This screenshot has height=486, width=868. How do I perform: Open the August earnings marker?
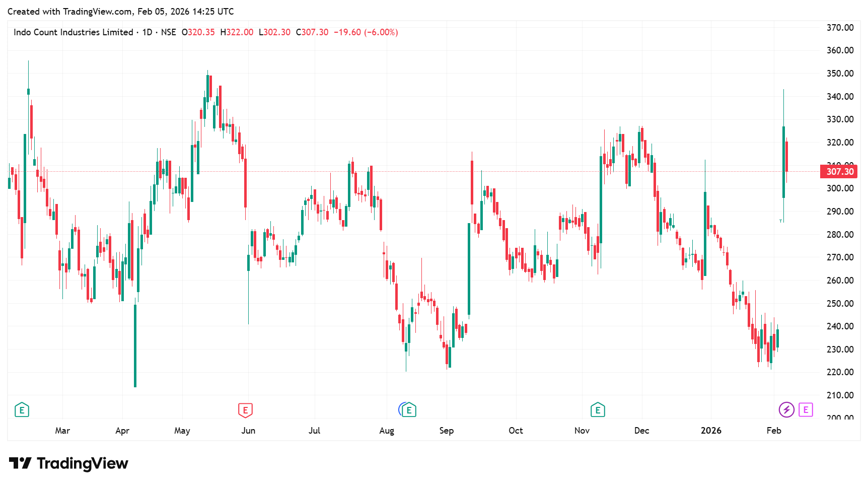pos(409,410)
